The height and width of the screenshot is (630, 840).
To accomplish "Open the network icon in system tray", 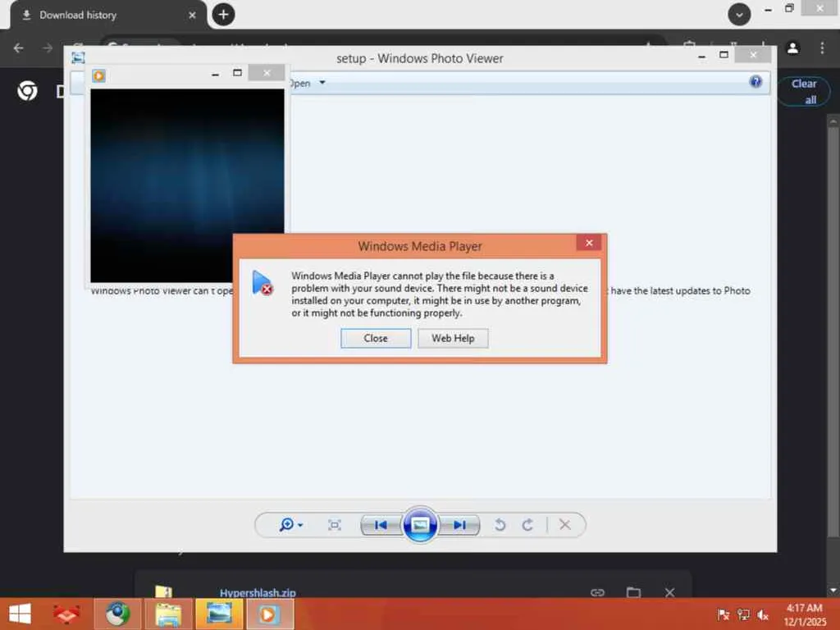I will [743, 614].
